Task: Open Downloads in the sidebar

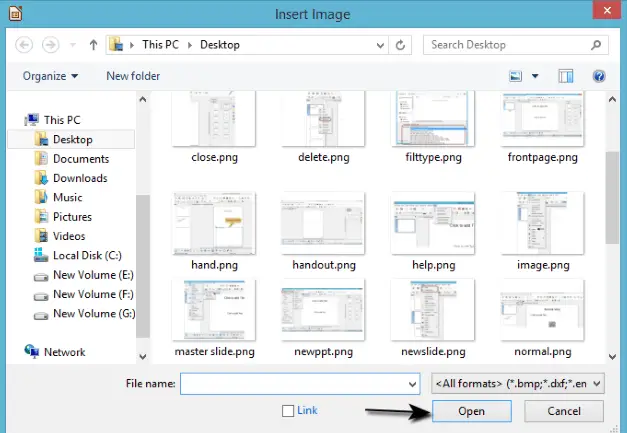Action: (x=80, y=178)
